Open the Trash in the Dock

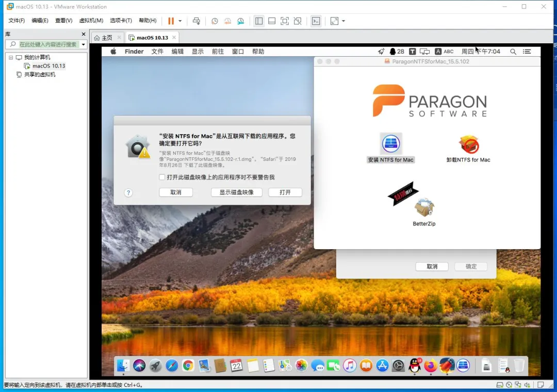tap(519, 365)
